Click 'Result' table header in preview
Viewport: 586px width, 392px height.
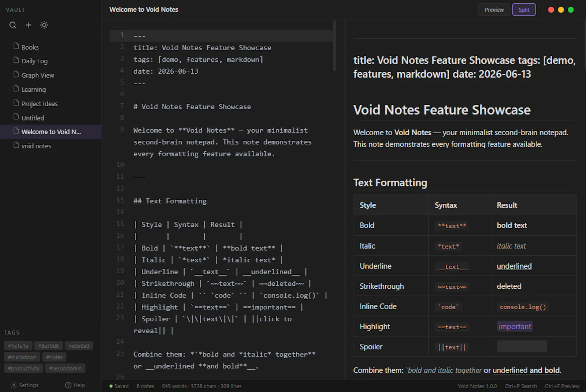(507, 205)
